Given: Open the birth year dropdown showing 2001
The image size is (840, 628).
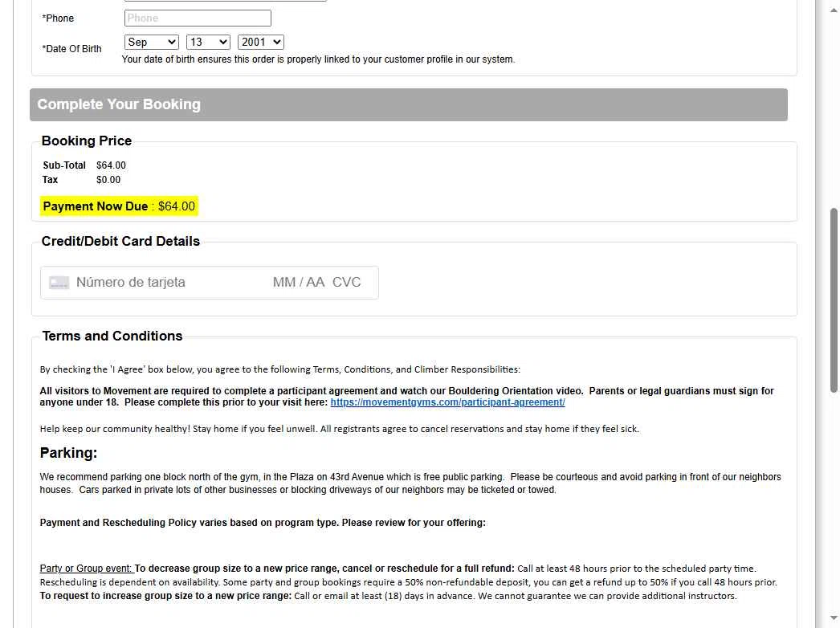Looking at the screenshot, I should 261,43.
